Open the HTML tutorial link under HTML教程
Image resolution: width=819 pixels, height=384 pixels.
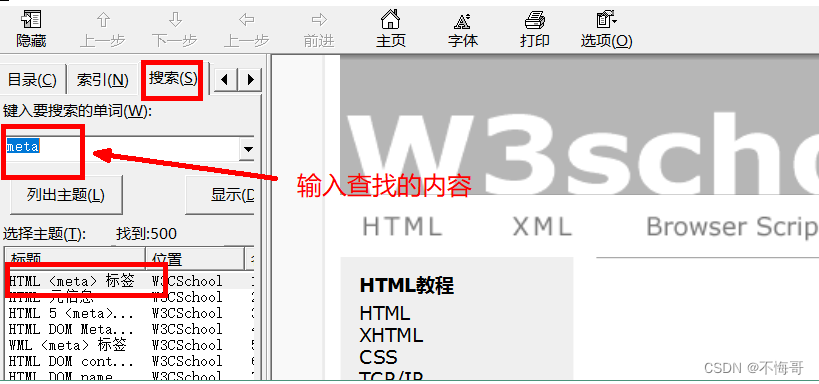click(x=385, y=313)
